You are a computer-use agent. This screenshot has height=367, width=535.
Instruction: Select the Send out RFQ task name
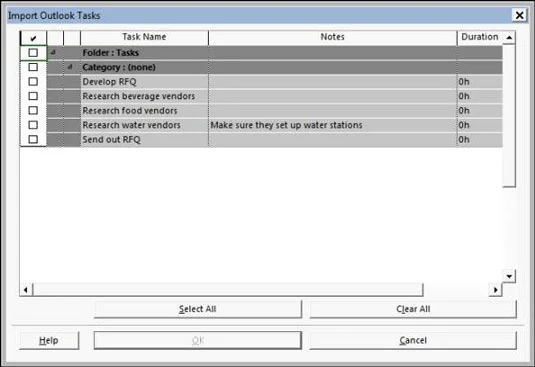click(112, 140)
